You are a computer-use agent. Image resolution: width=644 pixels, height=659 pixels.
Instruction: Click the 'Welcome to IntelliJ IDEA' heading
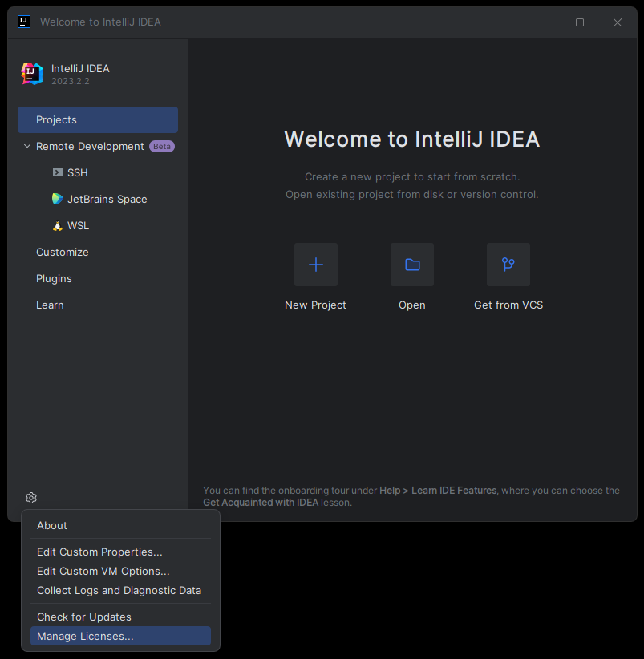click(412, 139)
